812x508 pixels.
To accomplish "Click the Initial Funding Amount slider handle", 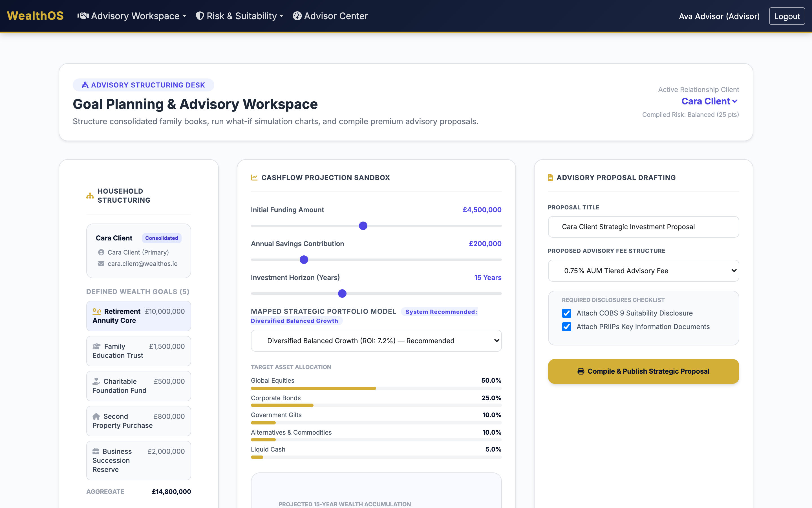I will pyautogui.click(x=363, y=226).
